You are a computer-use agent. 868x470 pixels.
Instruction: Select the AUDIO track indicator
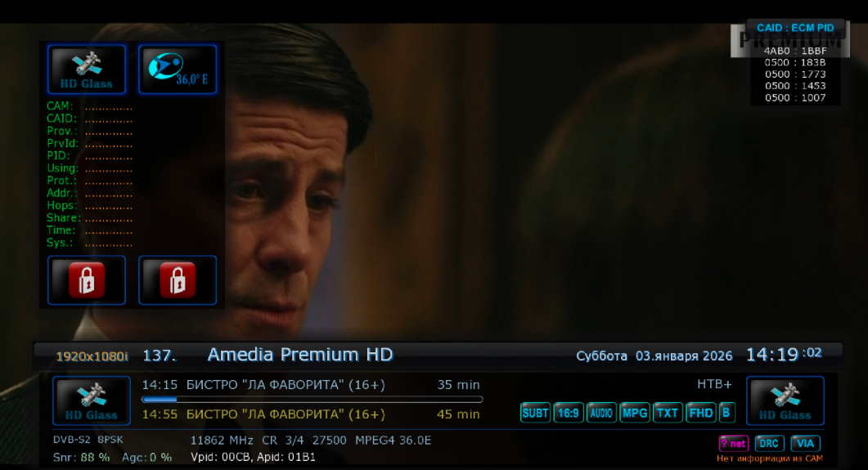tap(601, 413)
